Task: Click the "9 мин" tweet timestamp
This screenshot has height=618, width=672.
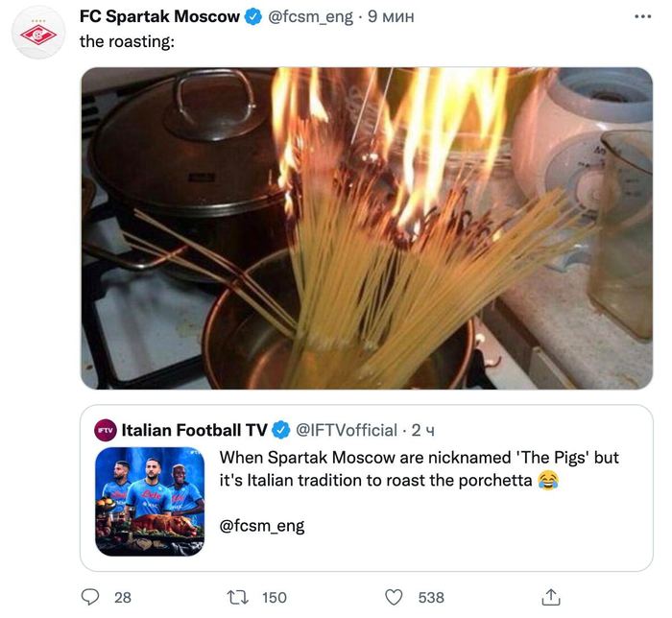Action: click(x=390, y=16)
